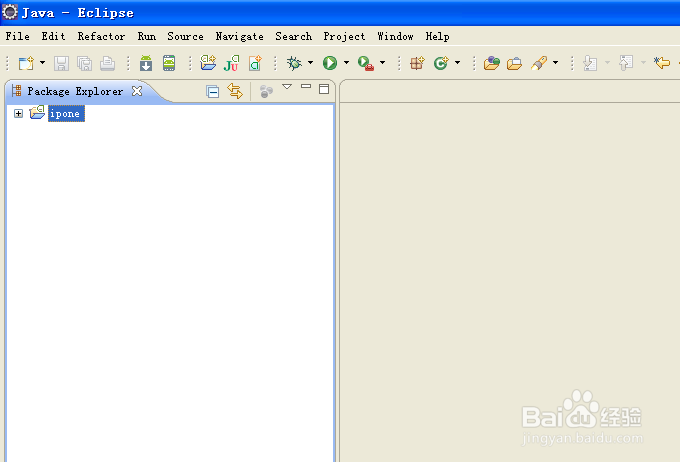Screen dimensions: 680x462
Task: Select the ipone project in Package Explorer
Action: (66, 114)
